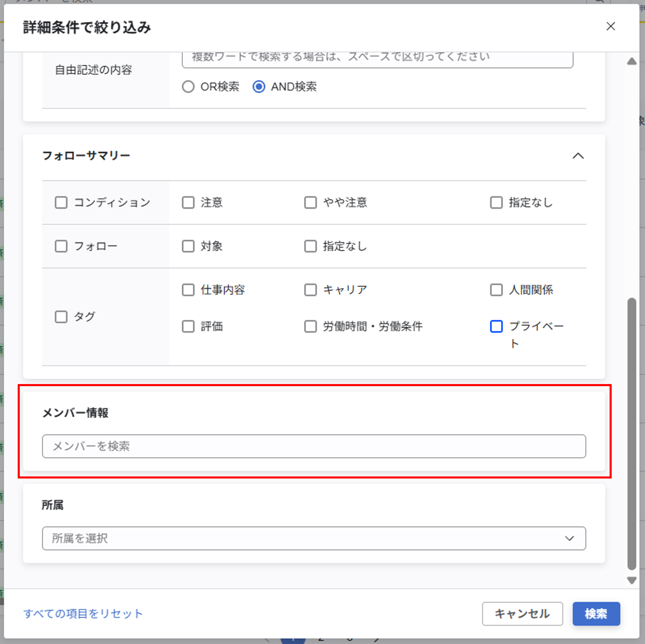Enable the コンディション checkbox
This screenshot has height=644, width=645.
click(x=61, y=202)
